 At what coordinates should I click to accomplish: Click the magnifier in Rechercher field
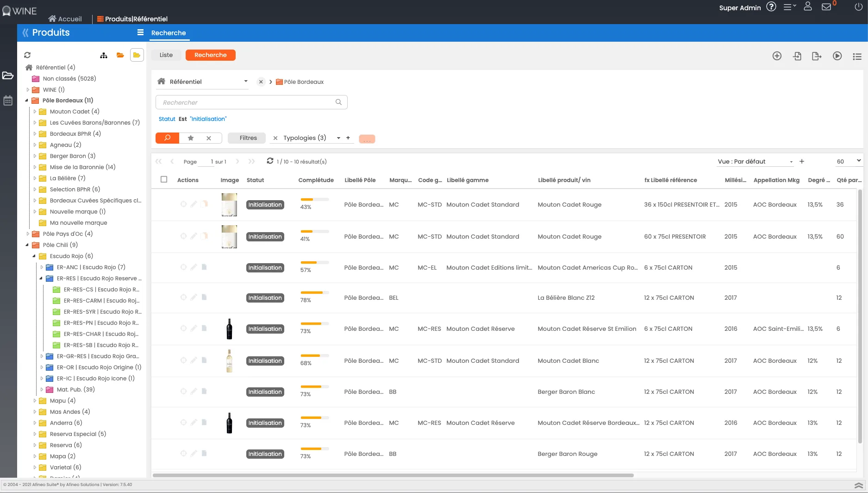[x=338, y=102]
